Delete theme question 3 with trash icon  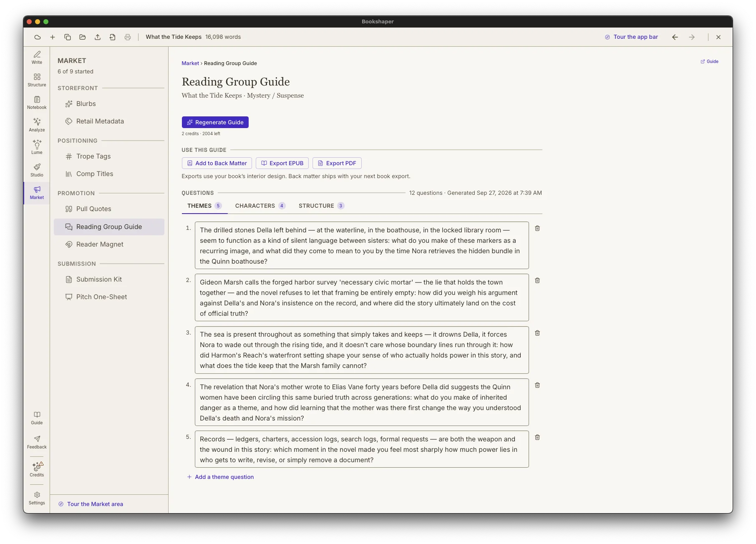[537, 333]
